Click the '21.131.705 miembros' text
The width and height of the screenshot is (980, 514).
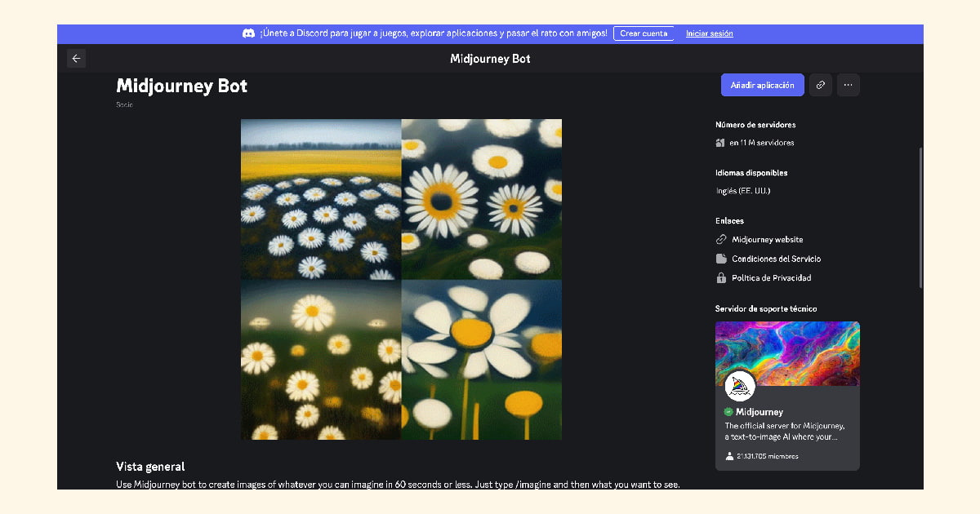[768, 456]
